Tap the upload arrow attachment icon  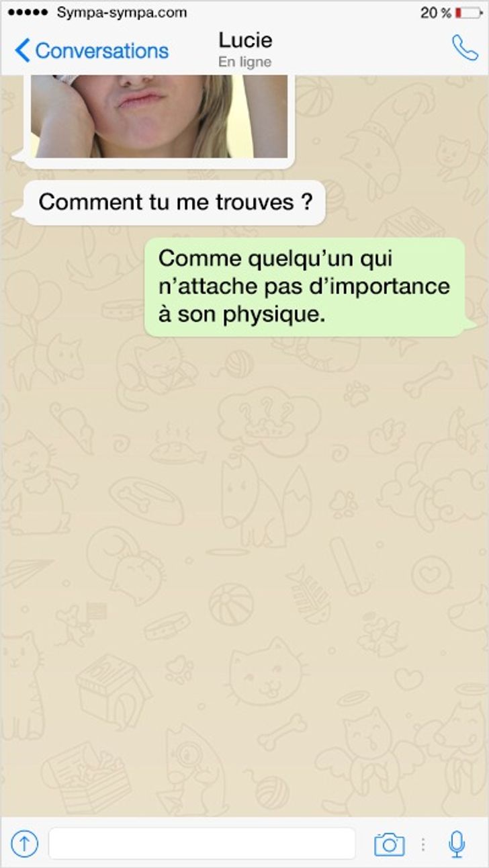pos(24,843)
